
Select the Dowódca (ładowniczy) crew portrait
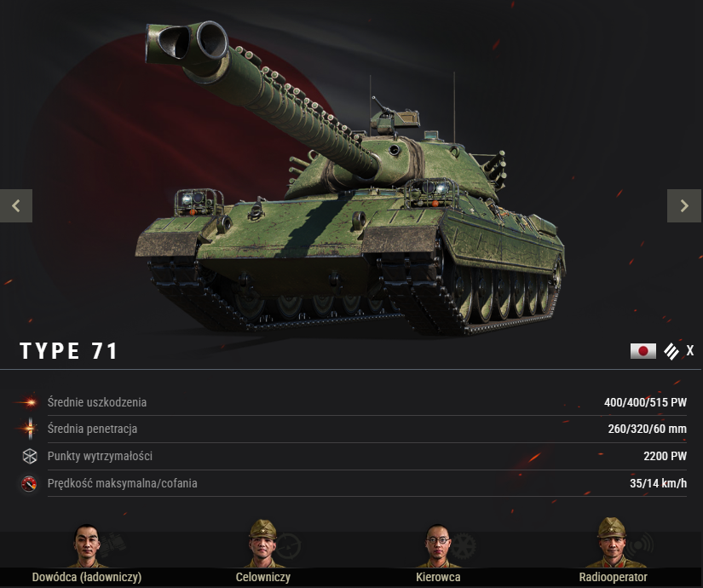tap(87, 546)
